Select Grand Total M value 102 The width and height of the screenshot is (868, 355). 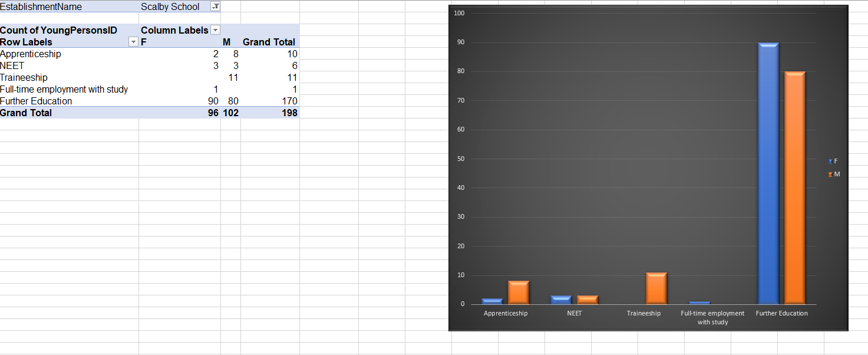click(x=230, y=113)
